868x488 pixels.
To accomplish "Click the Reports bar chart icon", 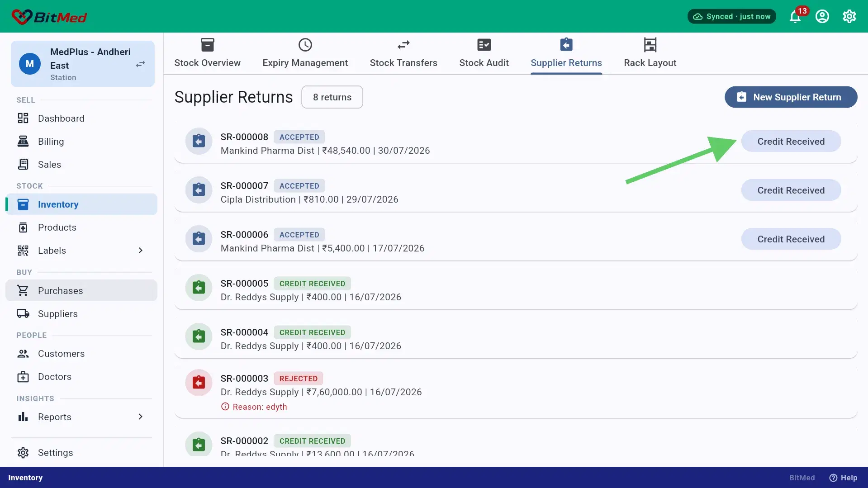I will (x=23, y=417).
